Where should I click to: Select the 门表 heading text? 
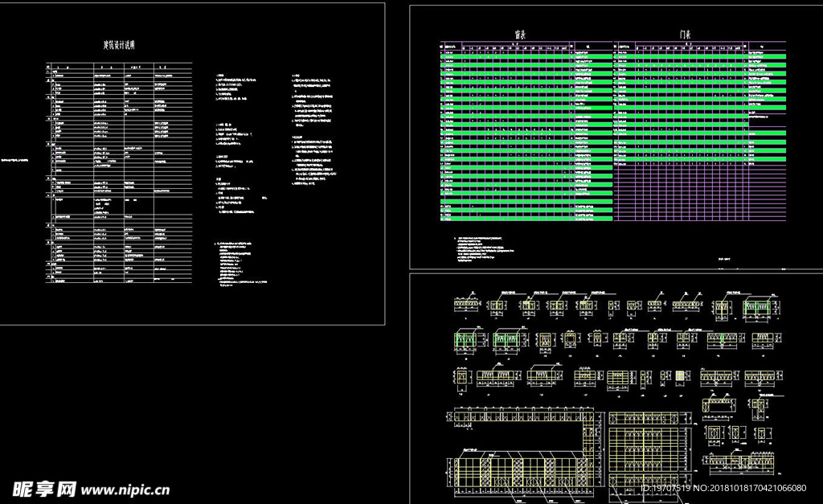[x=685, y=35]
